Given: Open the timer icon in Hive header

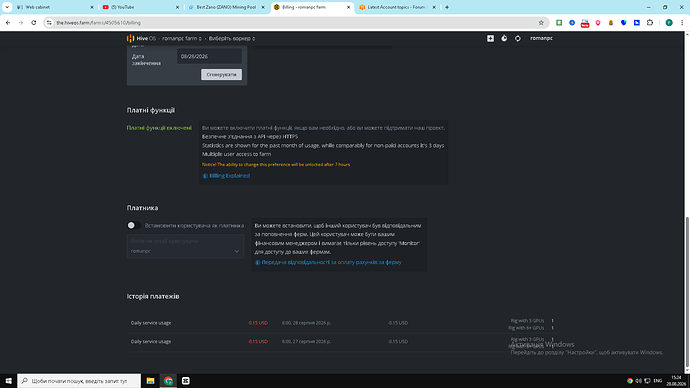Looking at the screenshot, I should pyautogui.click(x=504, y=38).
